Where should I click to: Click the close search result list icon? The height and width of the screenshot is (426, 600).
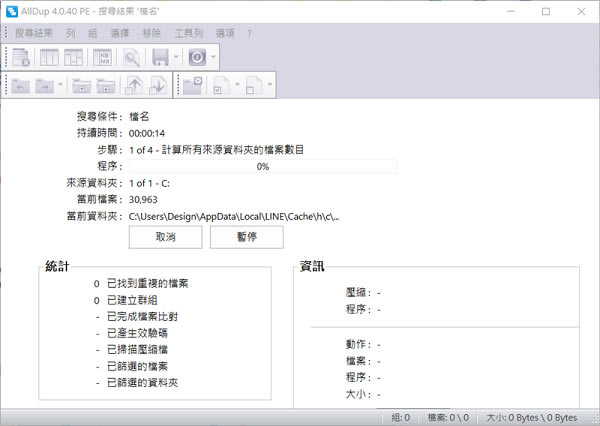(x=21, y=58)
